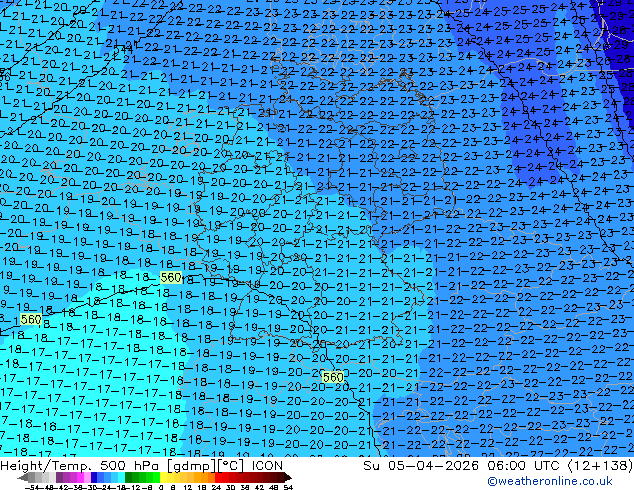Click the '54' maximum value under legend
634x490 pixels.
pyautogui.click(x=288, y=487)
